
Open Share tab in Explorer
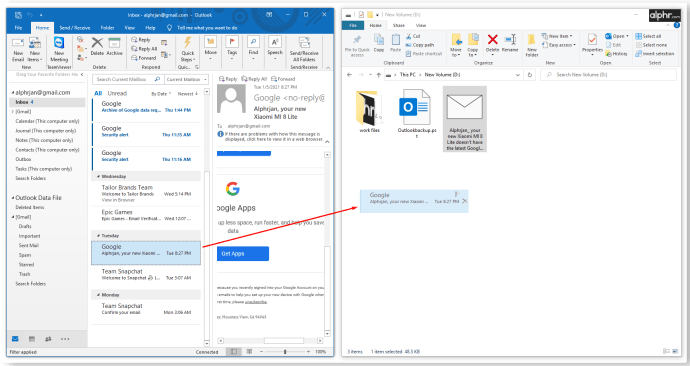pos(399,26)
